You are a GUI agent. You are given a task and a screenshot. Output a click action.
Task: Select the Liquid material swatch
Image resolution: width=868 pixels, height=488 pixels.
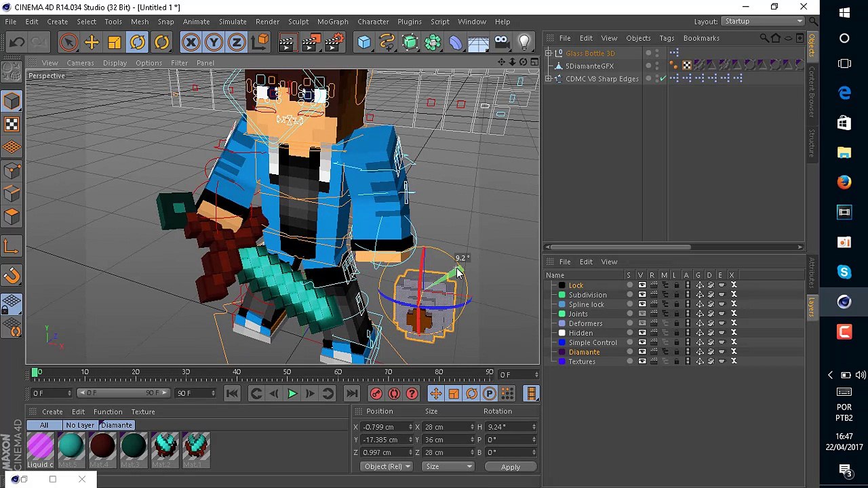(x=40, y=447)
